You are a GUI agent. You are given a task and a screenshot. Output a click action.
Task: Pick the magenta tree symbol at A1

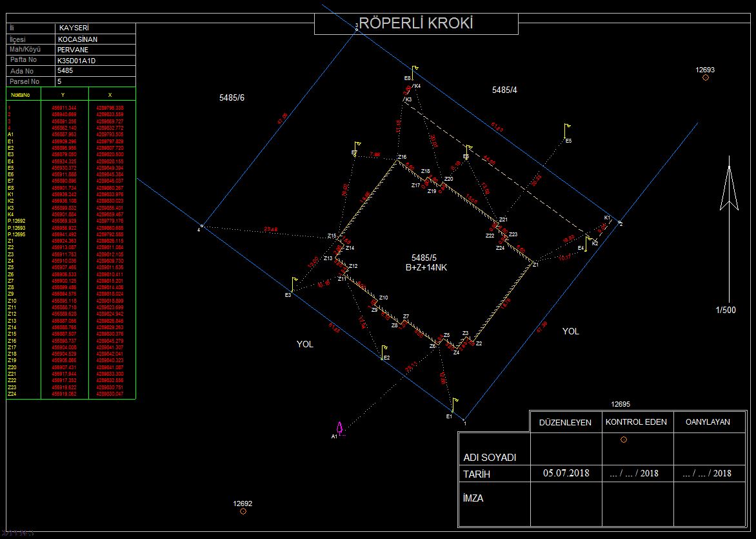point(340,429)
